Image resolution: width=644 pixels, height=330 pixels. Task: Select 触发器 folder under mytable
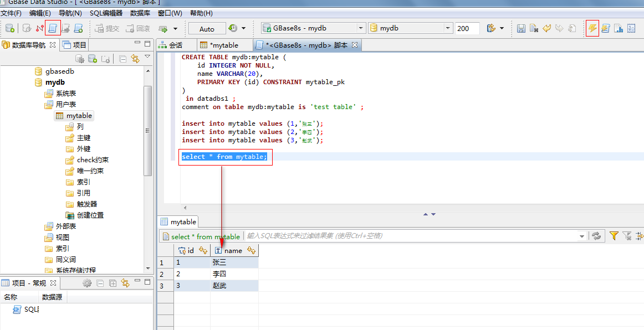tap(81, 204)
